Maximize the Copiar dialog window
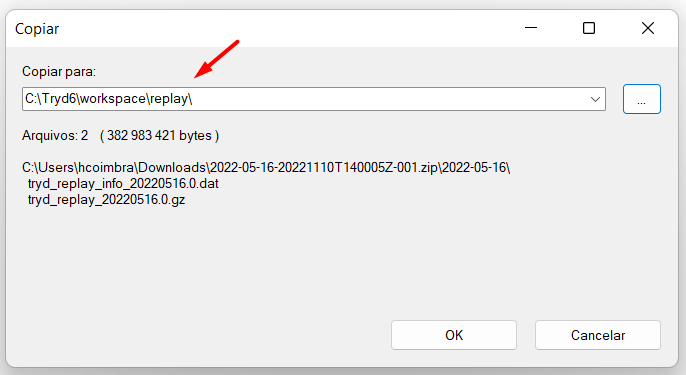Viewport: 686px width, 375px height. pyautogui.click(x=589, y=28)
